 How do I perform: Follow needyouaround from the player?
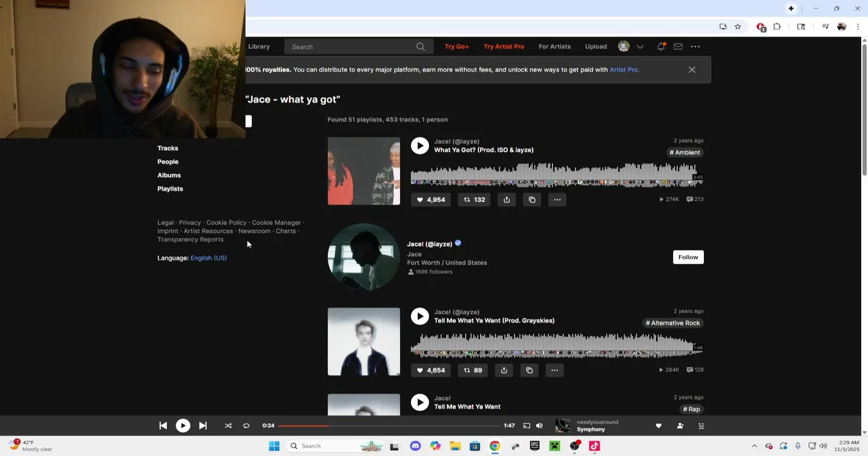(x=680, y=426)
